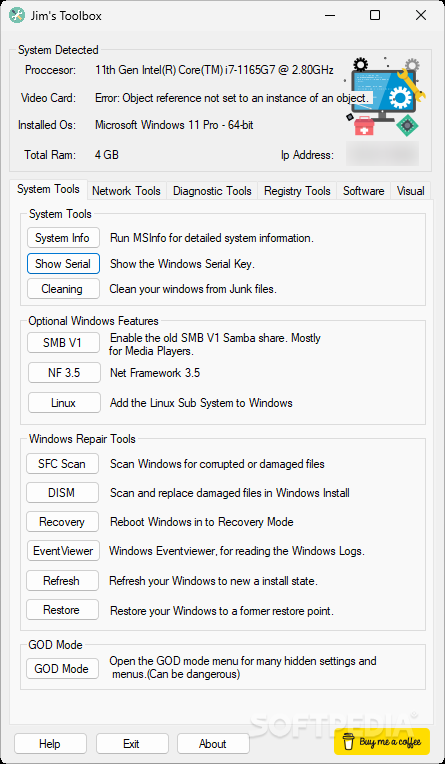
Task: Open the About dialog
Action: (213, 744)
